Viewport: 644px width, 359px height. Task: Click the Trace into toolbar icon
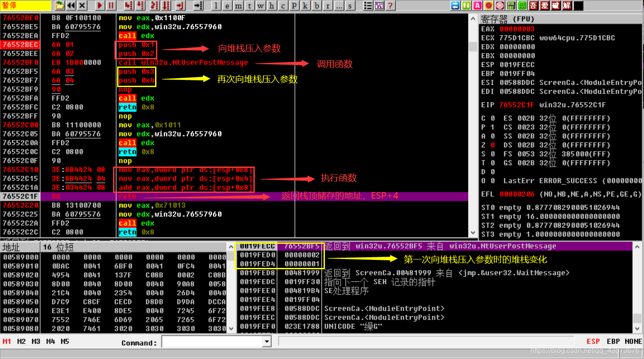pyautogui.click(x=155, y=6)
